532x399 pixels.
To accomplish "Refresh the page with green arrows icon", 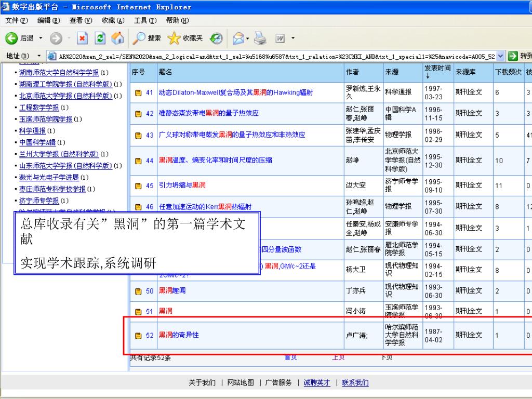I will 100,38.
